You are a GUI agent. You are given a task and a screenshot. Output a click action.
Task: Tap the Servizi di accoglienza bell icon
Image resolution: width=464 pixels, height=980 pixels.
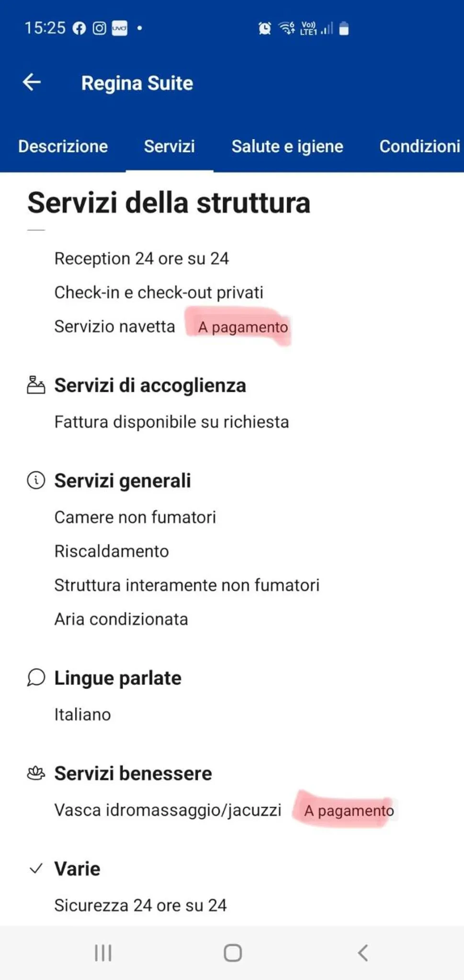coord(36,384)
